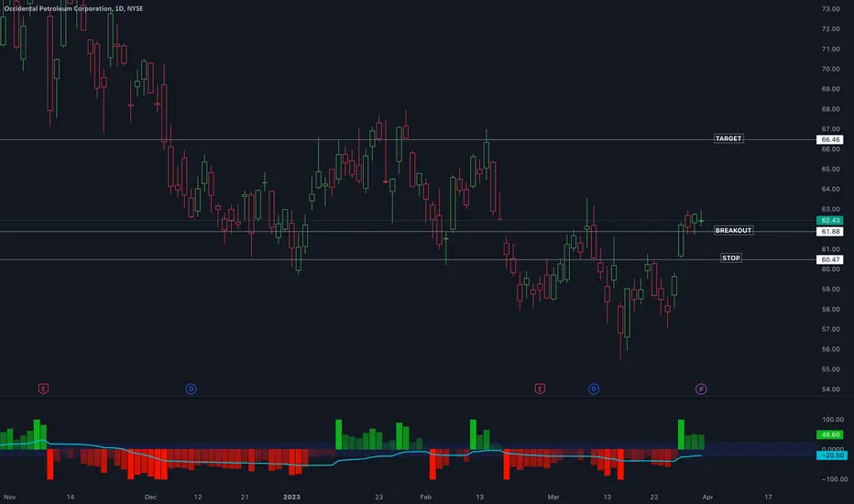Viewport: 854px width, 504px height.
Task: Click the 66.46 target price tag
Action: (x=830, y=139)
